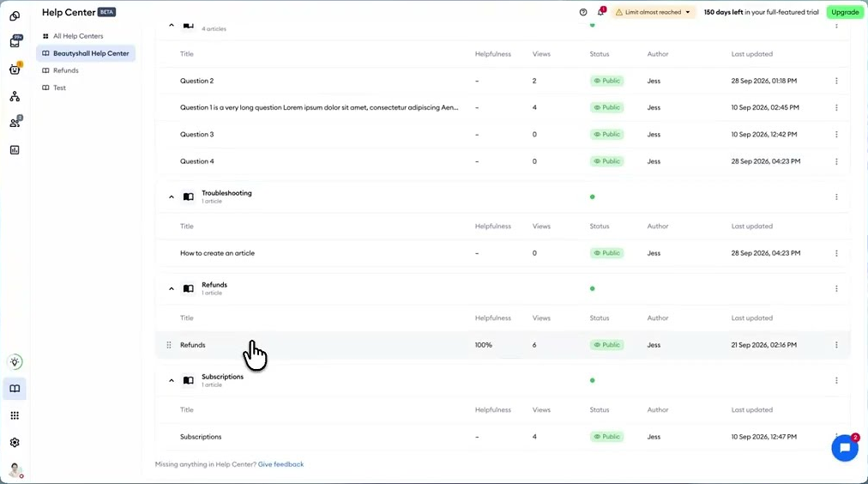868x484 pixels.
Task: Click green status dot of Subscriptions category
Action: pos(593,380)
